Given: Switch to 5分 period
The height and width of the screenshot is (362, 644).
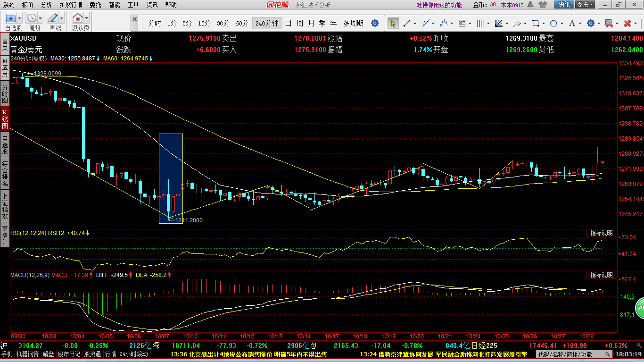Looking at the screenshot, I should 187,23.
